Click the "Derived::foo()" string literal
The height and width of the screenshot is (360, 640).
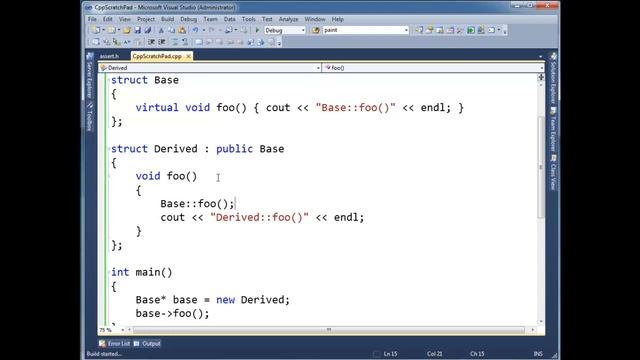(260, 217)
